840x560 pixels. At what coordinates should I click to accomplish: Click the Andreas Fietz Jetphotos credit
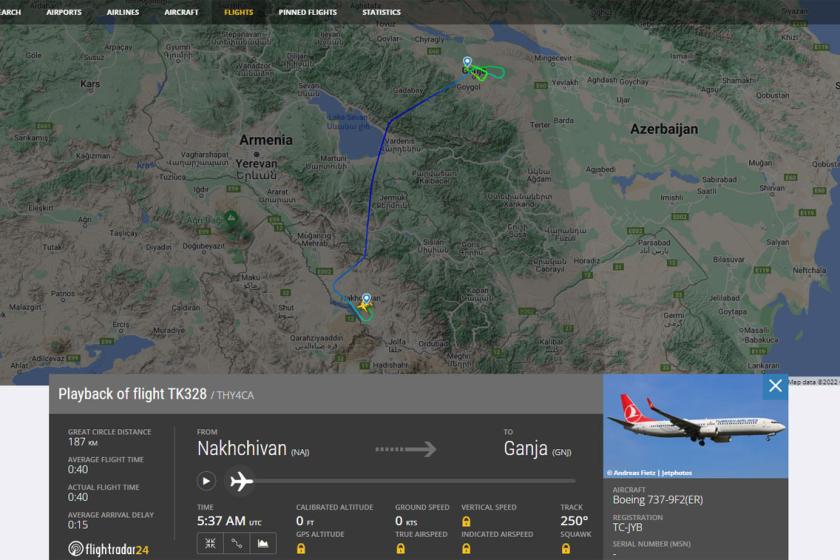point(649,473)
